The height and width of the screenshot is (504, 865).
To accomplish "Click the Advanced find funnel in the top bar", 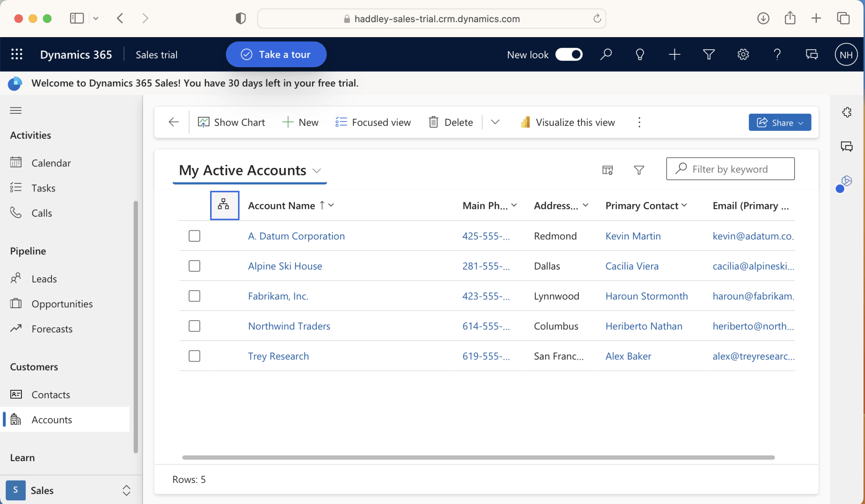I will click(x=709, y=54).
